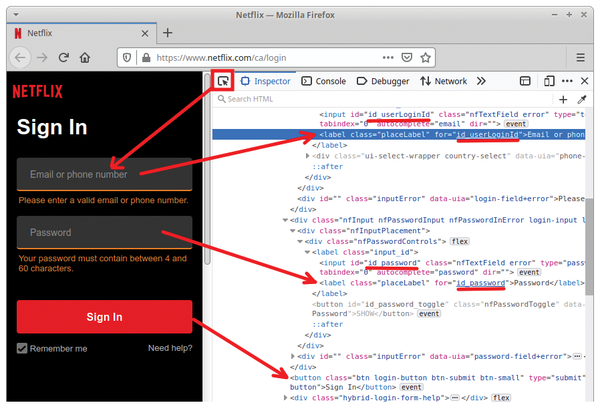Select an iframe as the target document icon
The height and width of the screenshot is (409, 600).
525,81
